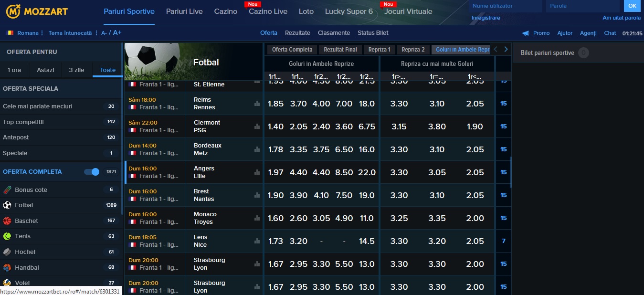This screenshot has width=644, height=295.
Task: Select the Pariuri Sportive tab
Action: pos(129,11)
